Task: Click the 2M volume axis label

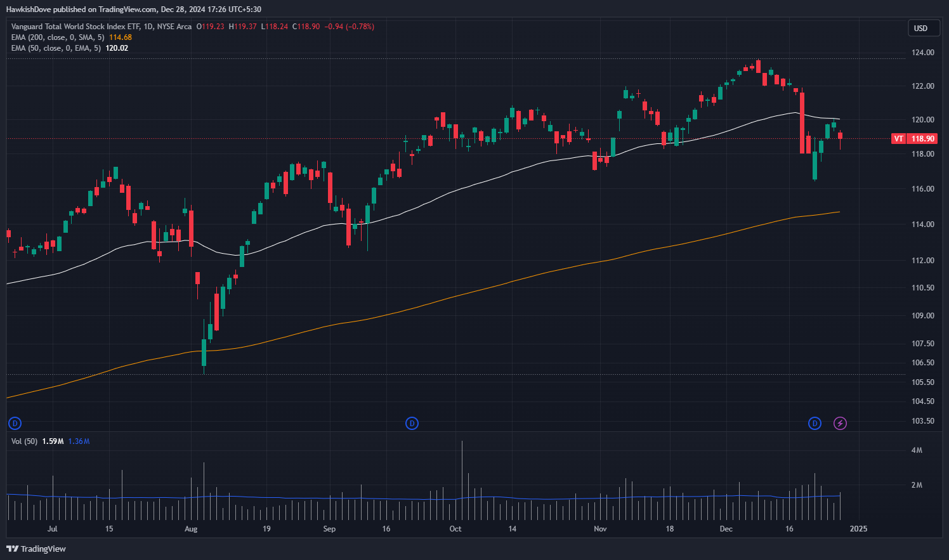Action: pos(917,485)
